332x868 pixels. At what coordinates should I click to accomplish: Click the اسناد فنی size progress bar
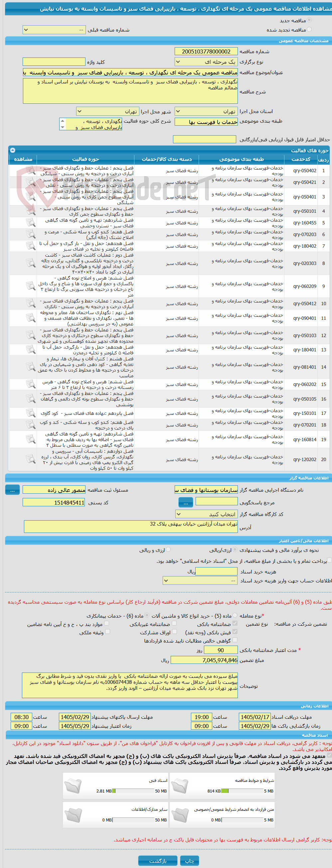click(x=133, y=791)
